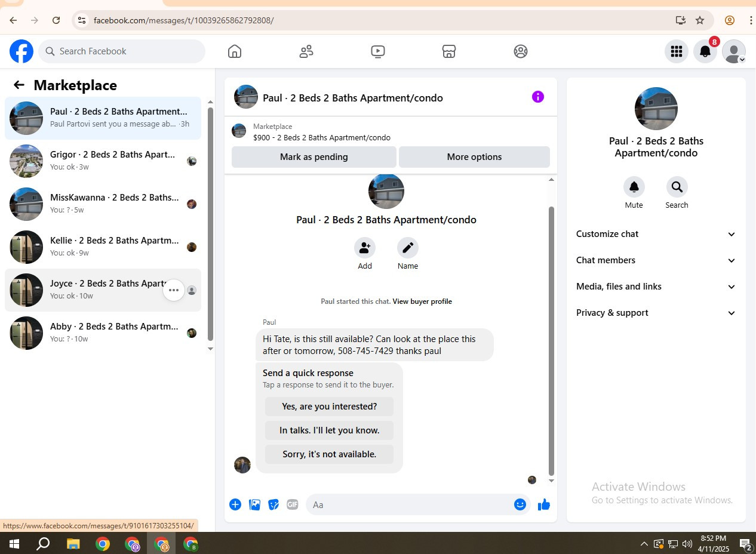Go back using the Marketplace arrow

pyautogui.click(x=19, y=85)
